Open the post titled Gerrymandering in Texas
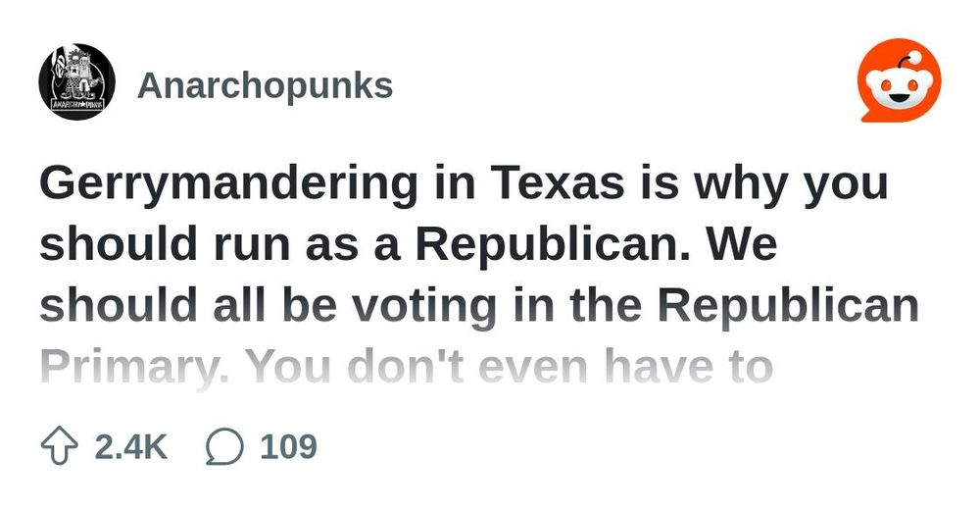This screenshot has width=980, height=511. pos(479,276)
